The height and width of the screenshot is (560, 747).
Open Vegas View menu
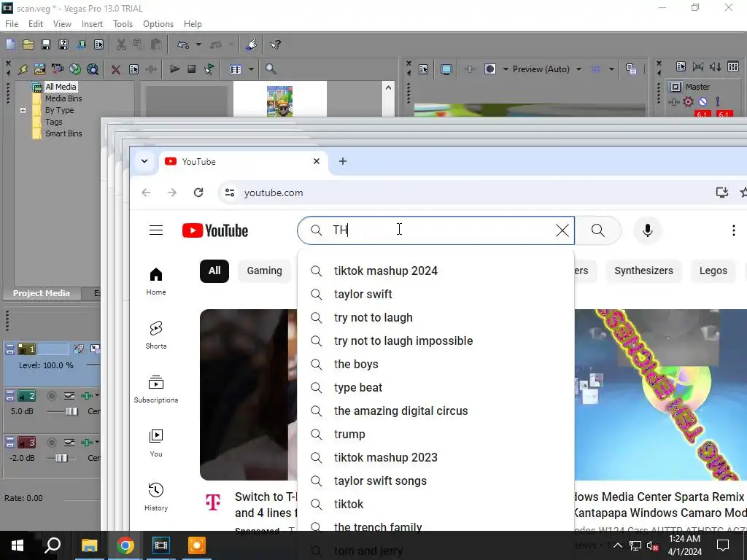pyautogui.click(x=62, y=24)
